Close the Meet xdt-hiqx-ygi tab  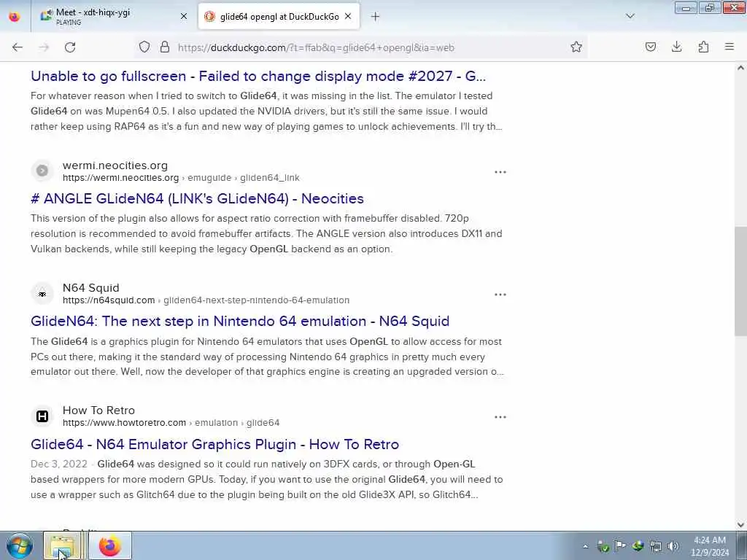click(x=183, y=17)
